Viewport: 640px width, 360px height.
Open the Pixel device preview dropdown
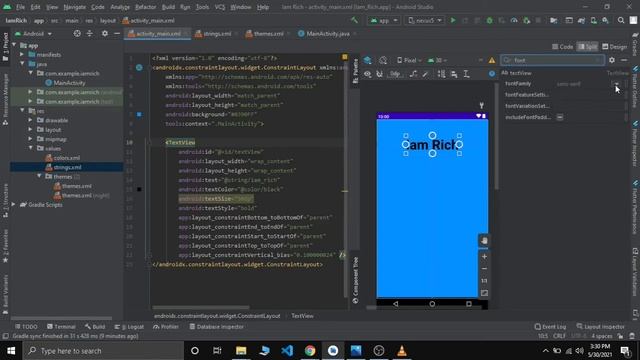(409, 60)
